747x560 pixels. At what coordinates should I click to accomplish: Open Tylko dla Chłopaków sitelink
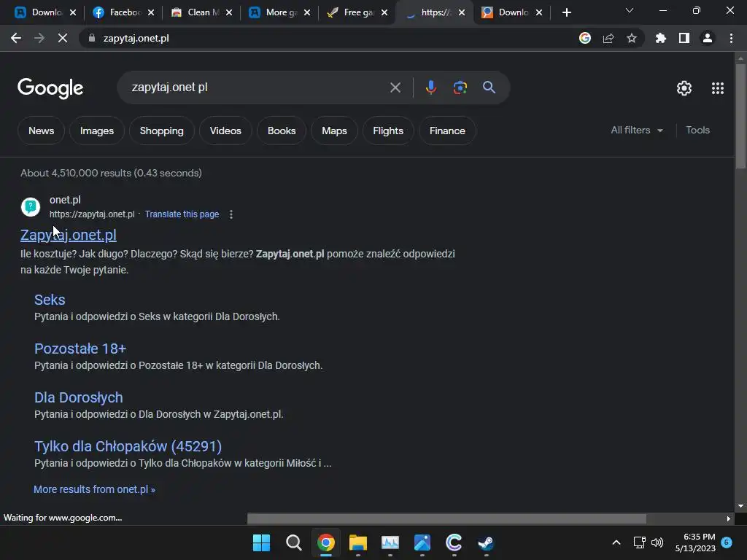pyautogui.click(x=128, y=446)
